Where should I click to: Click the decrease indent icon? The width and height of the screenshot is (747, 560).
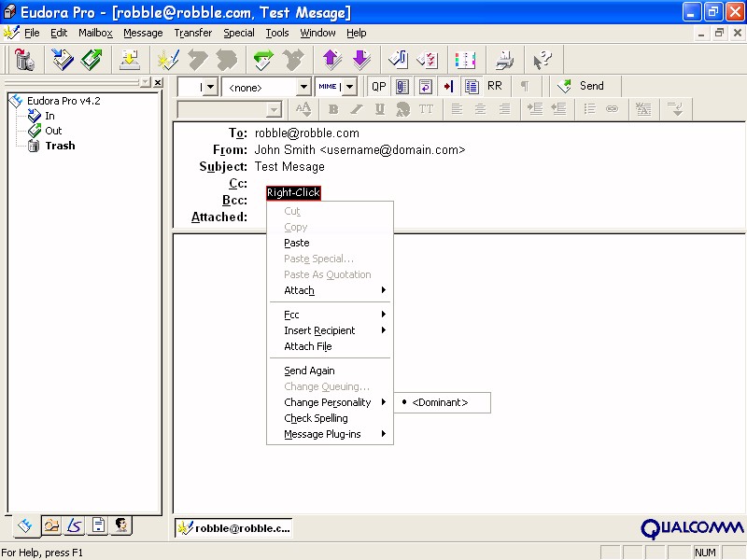tap(558, 109)
